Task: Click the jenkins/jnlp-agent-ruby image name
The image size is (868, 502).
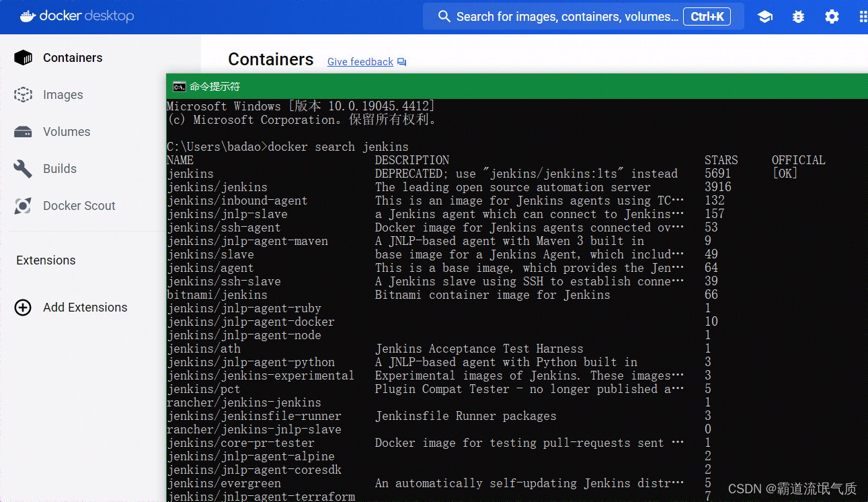Action: click(x=244, y=308)
